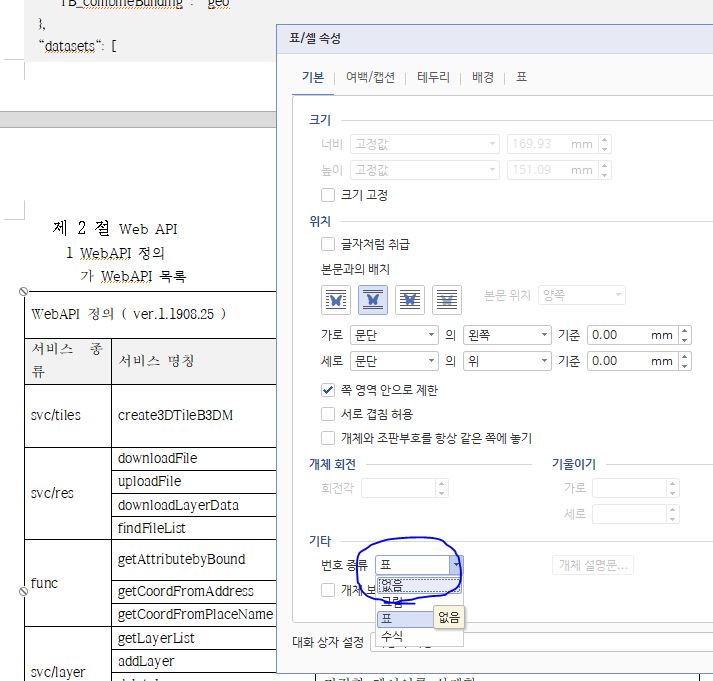713x681 pixels.
Task: Switch to 기본 tab
Action: 313,77
